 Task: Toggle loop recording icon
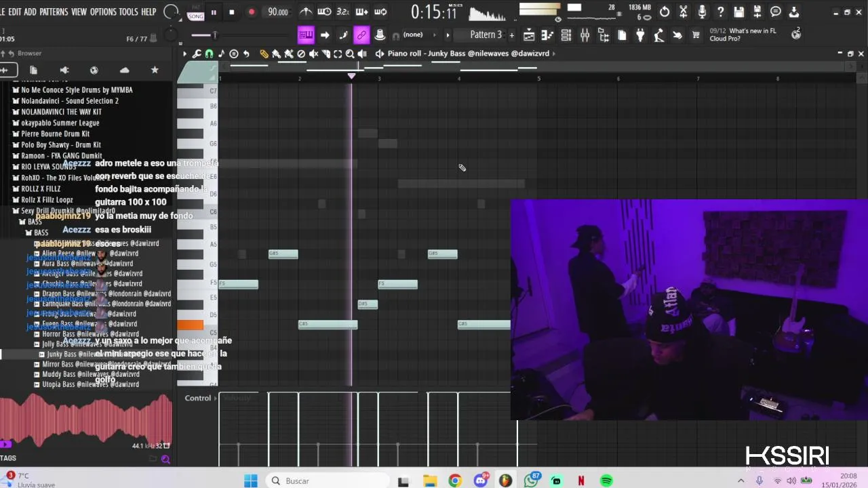tap(380, 12)
